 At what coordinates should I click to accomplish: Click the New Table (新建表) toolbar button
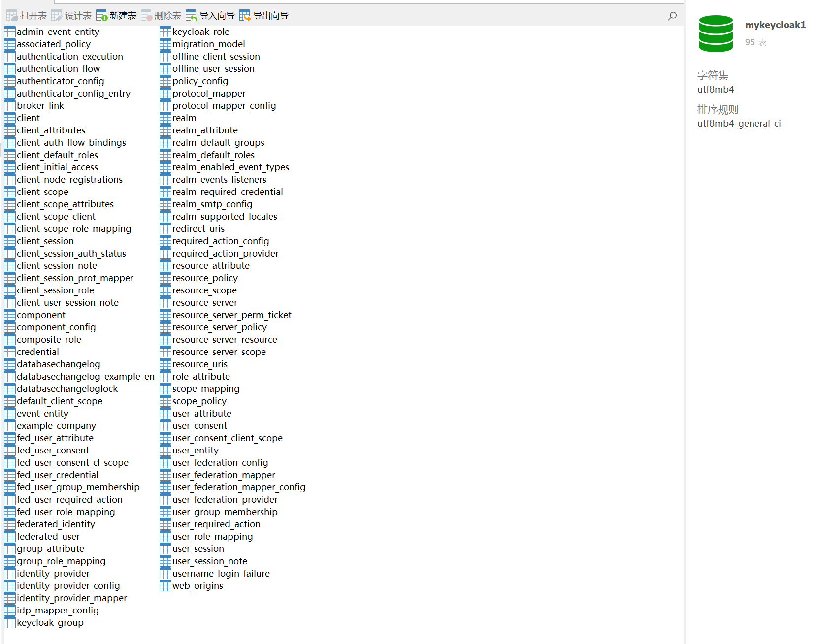(116, 16)
